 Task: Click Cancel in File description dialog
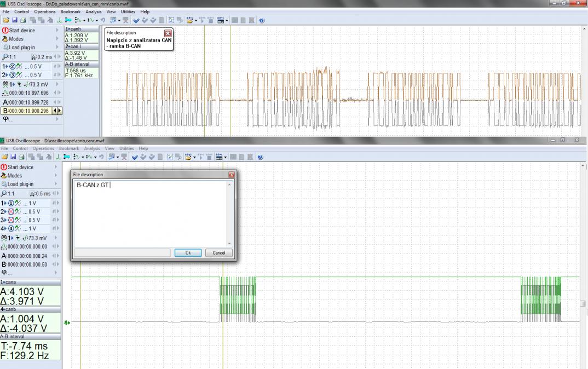click(219, 253)
